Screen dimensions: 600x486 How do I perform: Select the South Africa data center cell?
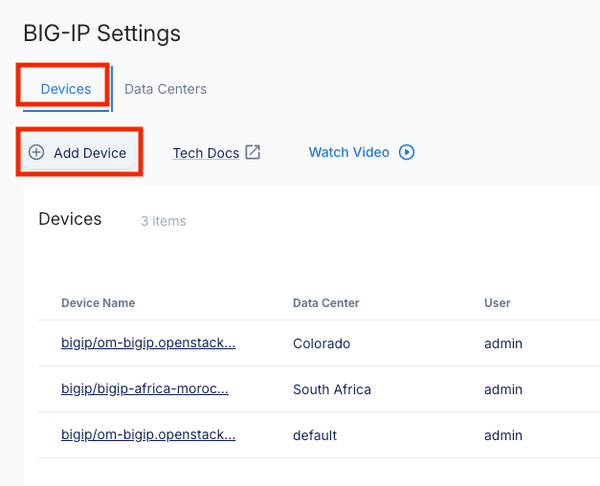click(332, 390)
